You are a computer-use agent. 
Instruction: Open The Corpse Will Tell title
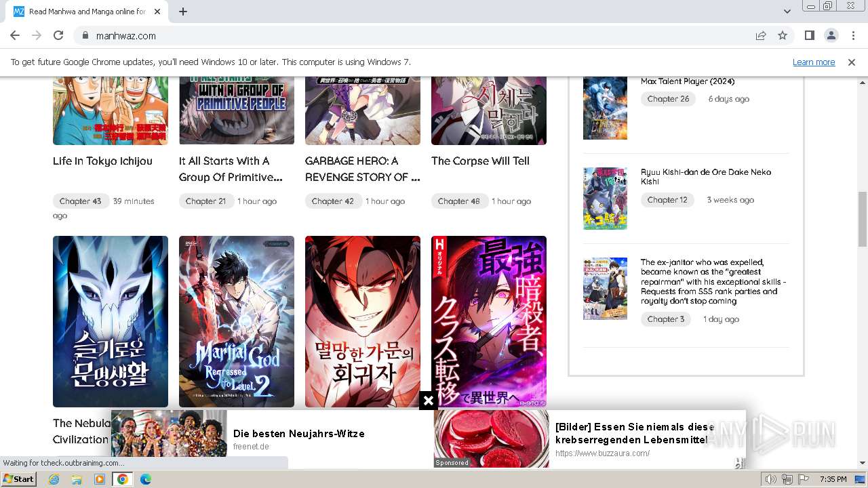pos(480,161)
